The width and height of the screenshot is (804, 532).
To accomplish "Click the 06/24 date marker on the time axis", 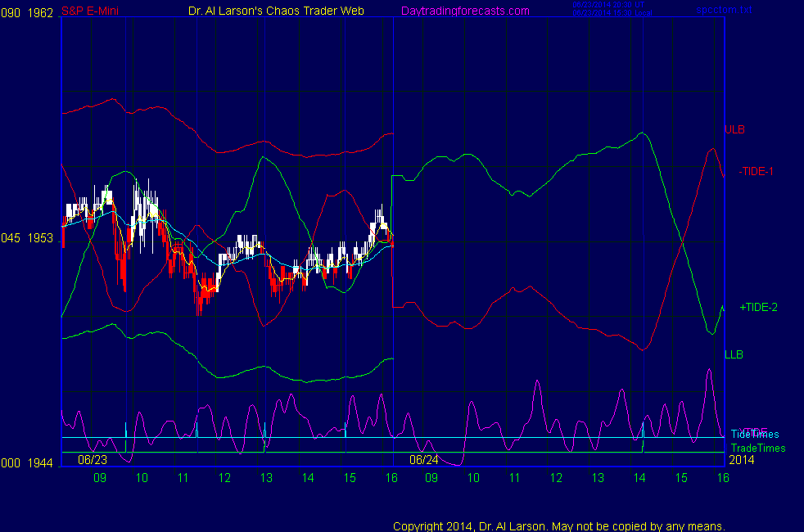I will coord(425,459).
